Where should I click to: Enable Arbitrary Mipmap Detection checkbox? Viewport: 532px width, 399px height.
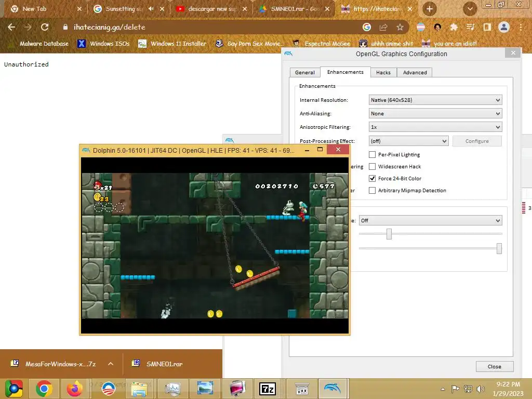[372, 190]
